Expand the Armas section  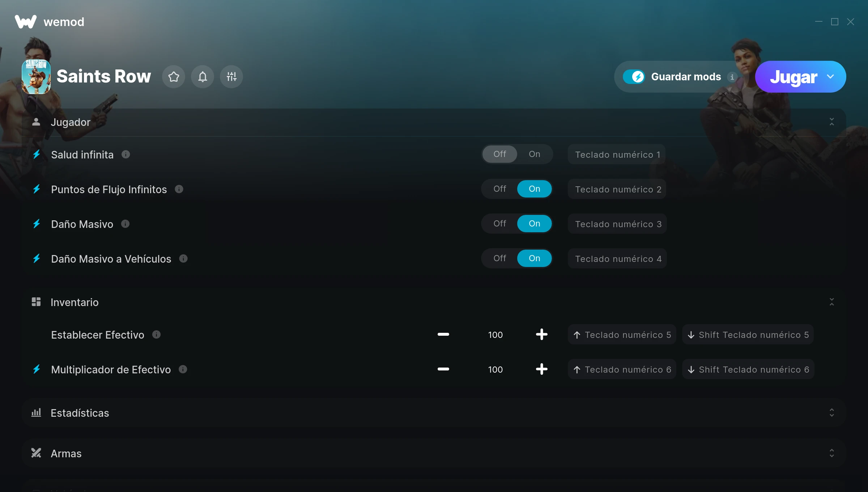[x=832, y=453]
